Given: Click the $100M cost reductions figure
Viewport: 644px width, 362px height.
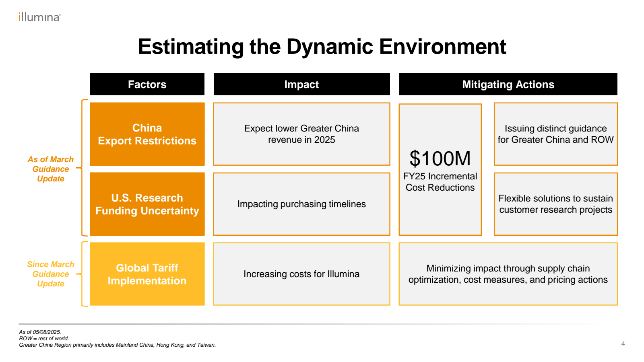Looking at the screenshot, I should [440, 158].
